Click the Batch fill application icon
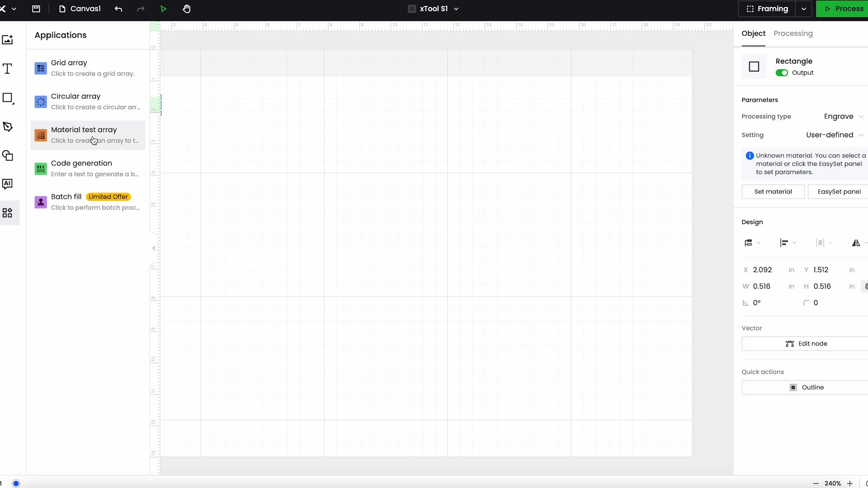 pos(40,202)
